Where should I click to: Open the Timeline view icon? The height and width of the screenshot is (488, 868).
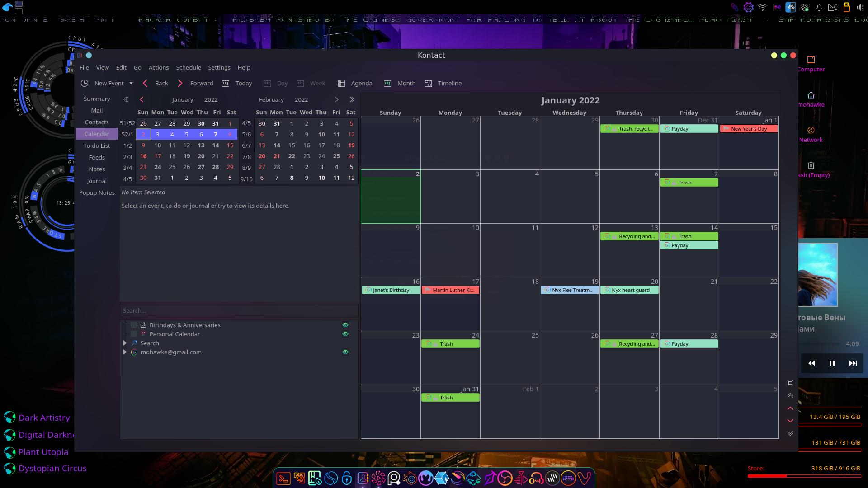428,83
